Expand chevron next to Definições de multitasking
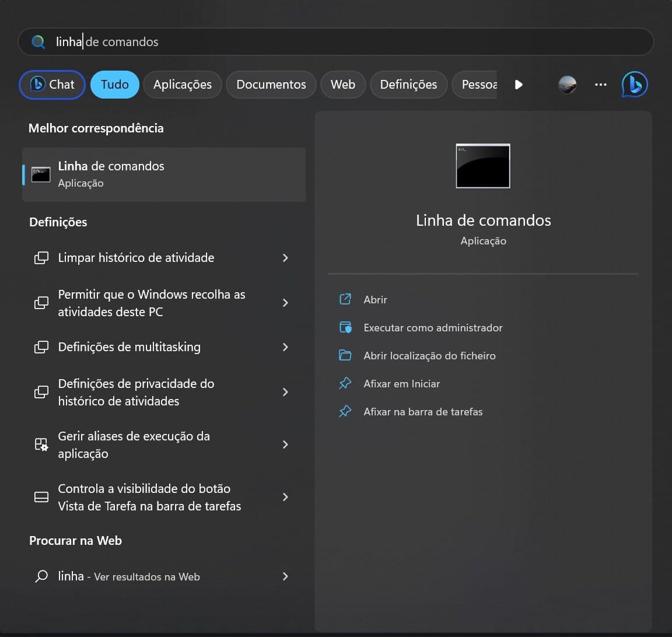The image size is (672, 637). [x=285, y=347]
